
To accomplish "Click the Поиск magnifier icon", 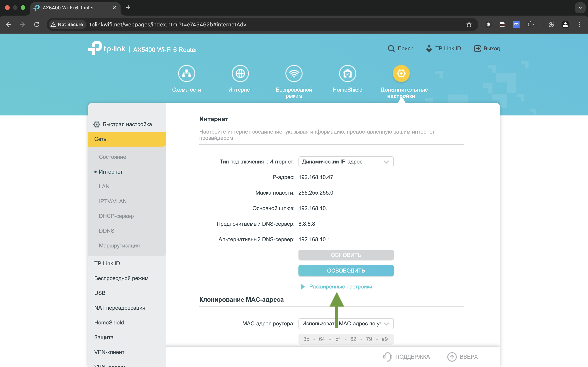I will pos(391,49).
